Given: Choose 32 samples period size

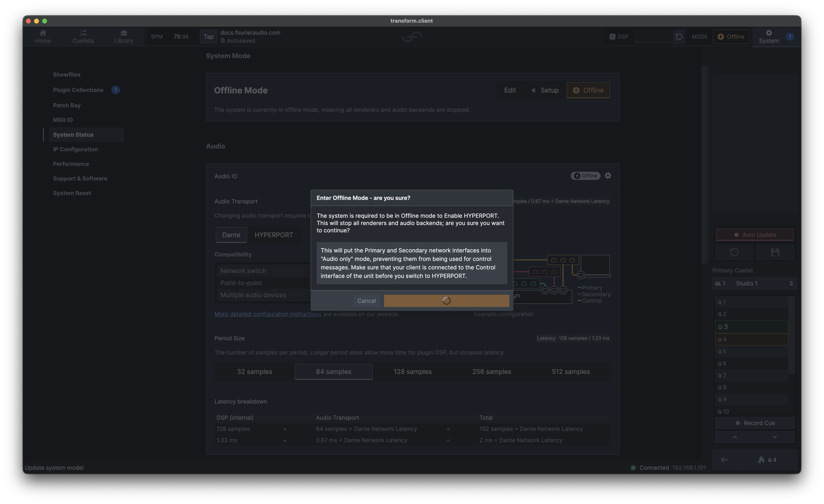Looking at the screenshot, I should [x=254, y=371].
